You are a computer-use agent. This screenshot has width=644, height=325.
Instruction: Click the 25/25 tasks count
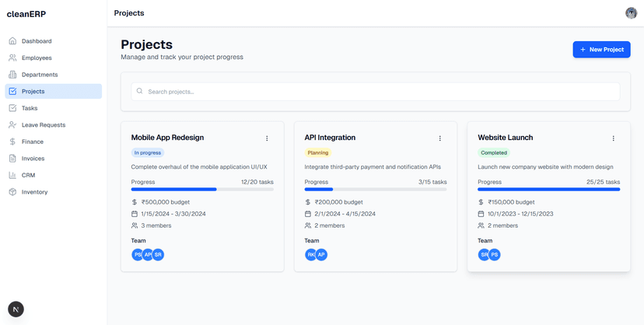point(604,182)
